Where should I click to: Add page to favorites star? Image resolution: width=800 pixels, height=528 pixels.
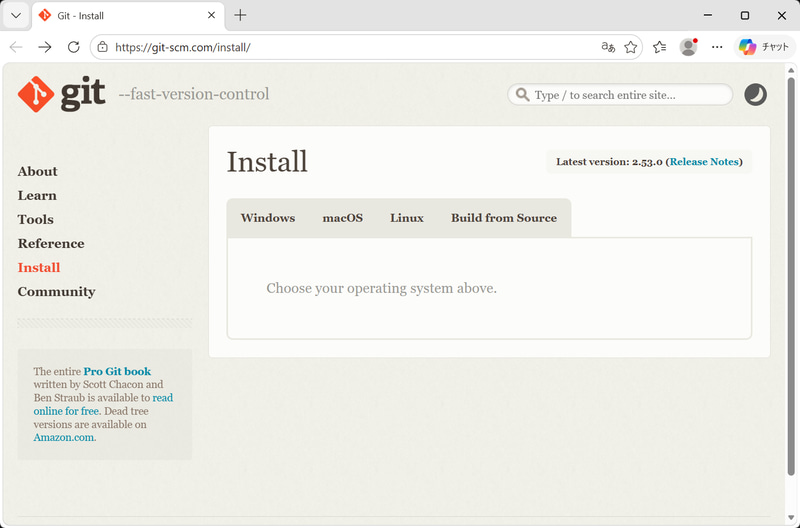tap(631, 47)
